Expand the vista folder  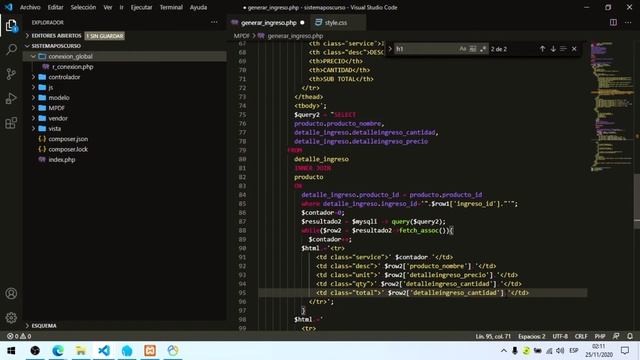click(33, 129)
